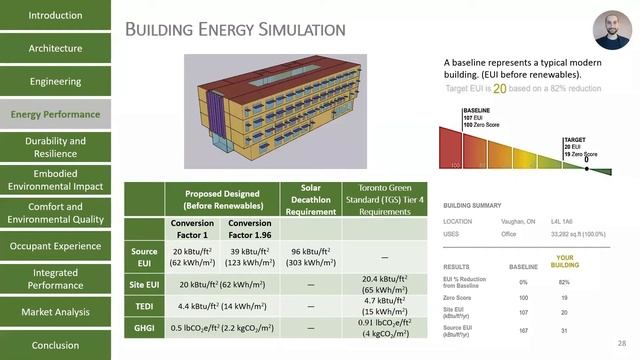Click the '0.5 lbCO2e/ft²' GHGI cell
Image resolution: width=640 pixels, height=360 pixels.
coord(222,328)
